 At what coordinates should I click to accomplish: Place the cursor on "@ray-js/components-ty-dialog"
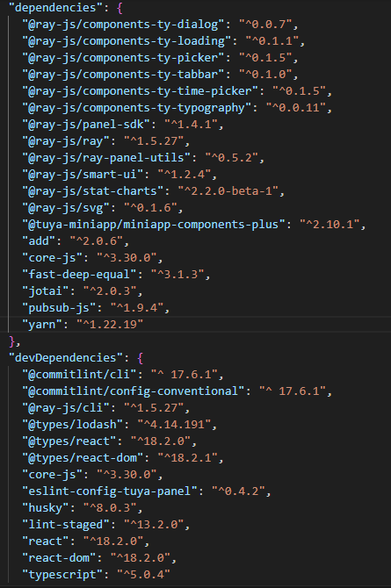pos(127,25)
